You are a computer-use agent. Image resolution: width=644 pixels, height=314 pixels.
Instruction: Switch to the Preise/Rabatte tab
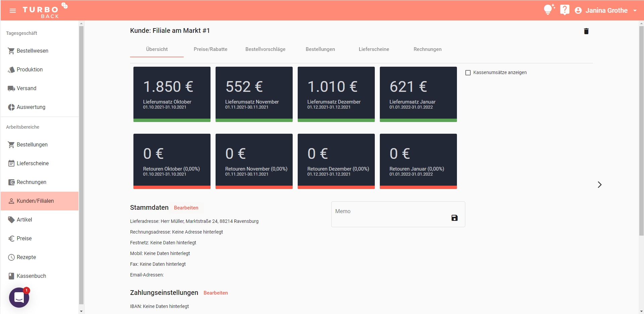(211, 49)
